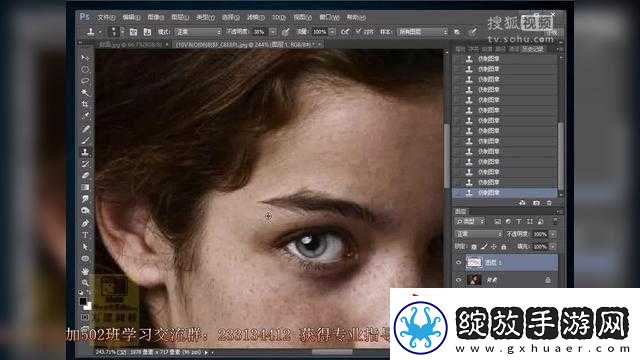
Task: Open the 图像 menu
Action: pos(156,18)
